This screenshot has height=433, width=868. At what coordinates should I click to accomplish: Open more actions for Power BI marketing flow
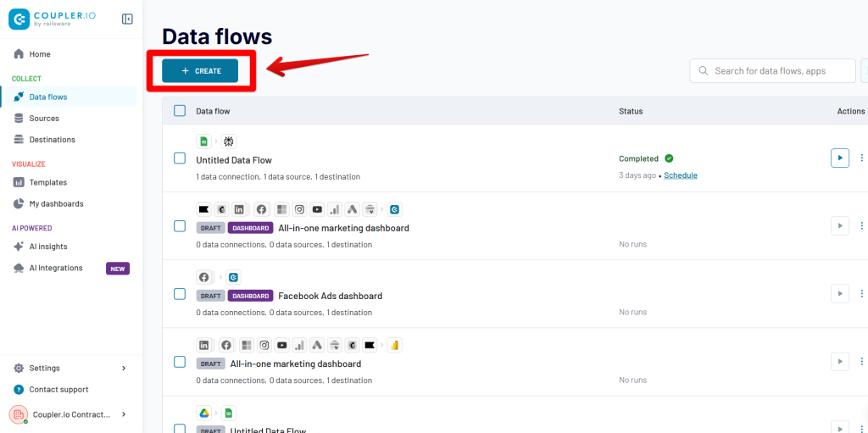(x=861, y=362)
